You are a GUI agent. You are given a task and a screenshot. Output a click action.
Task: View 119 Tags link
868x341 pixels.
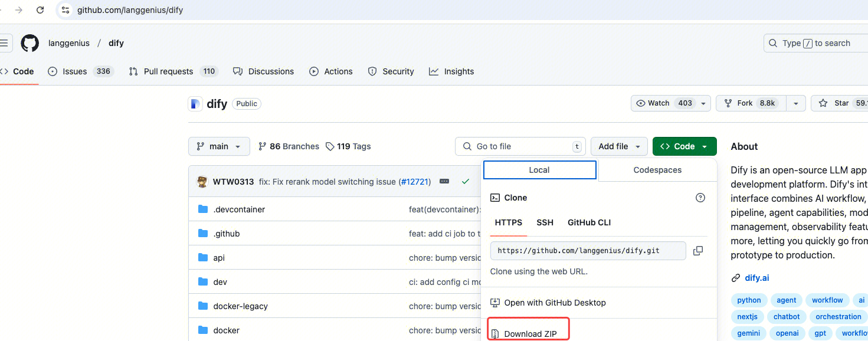tap(348, 146)
